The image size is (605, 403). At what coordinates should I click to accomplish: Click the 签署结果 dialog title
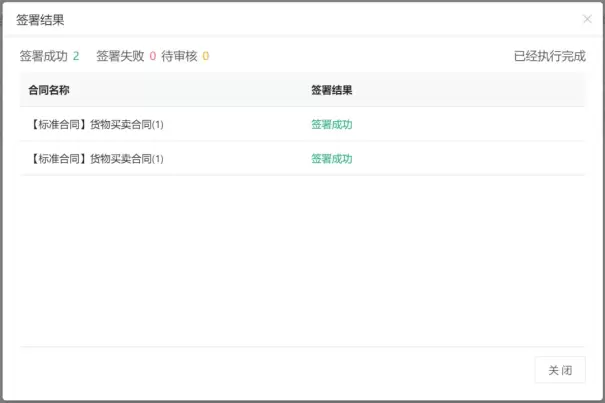point(40,19)
